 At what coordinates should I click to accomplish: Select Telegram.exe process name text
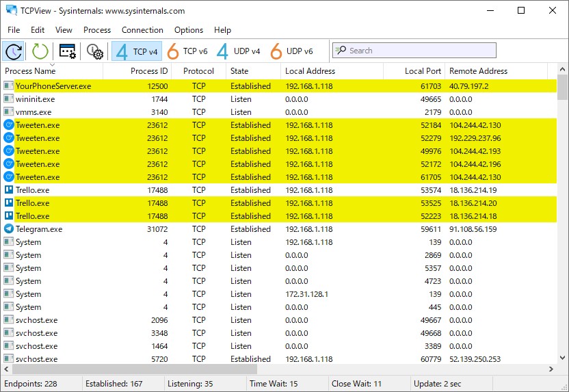39,229
